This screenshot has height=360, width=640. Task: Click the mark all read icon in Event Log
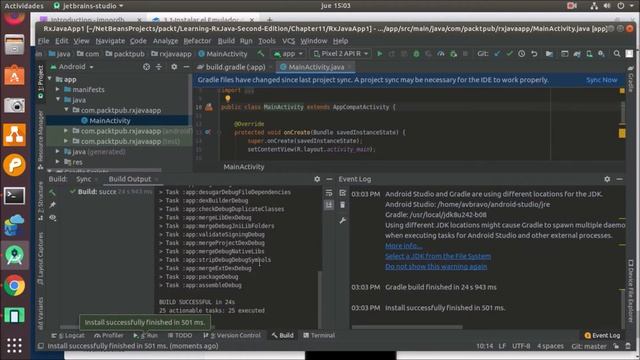tap(342, 193)
